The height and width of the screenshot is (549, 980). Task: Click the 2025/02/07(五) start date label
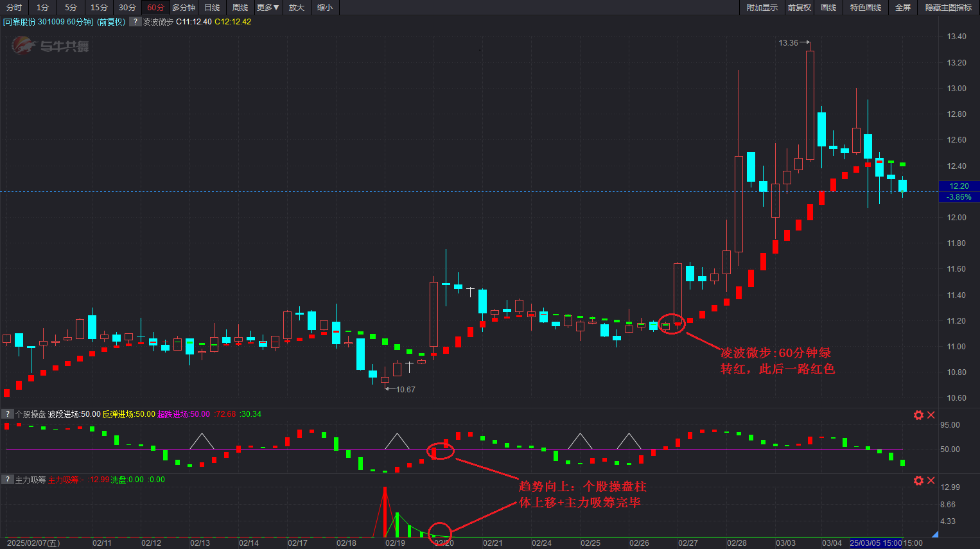click(33, 543)
